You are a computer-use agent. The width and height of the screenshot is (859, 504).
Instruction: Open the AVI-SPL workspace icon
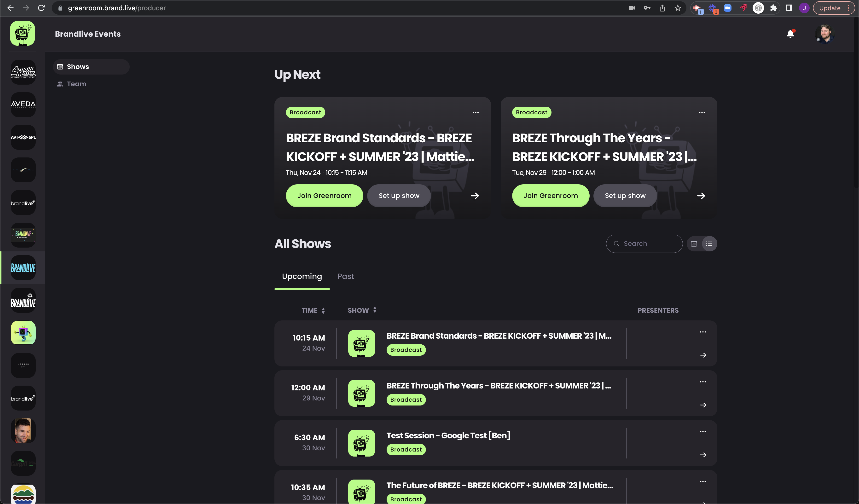(x=23, y=137)
